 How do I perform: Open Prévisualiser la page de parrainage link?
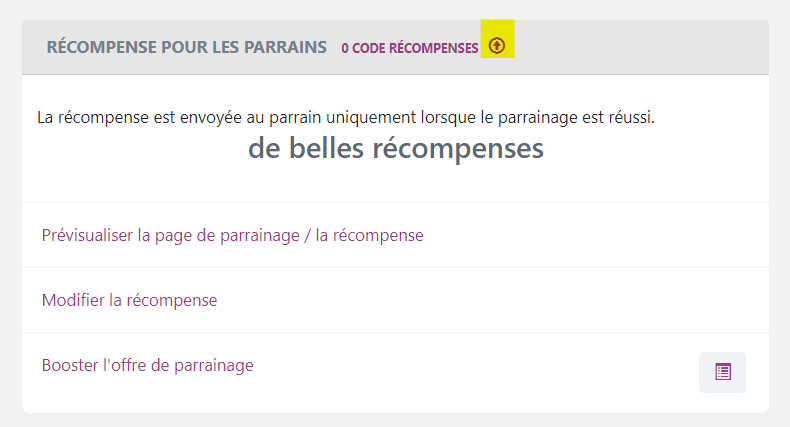pyautogui.click(x=232, y=235)
